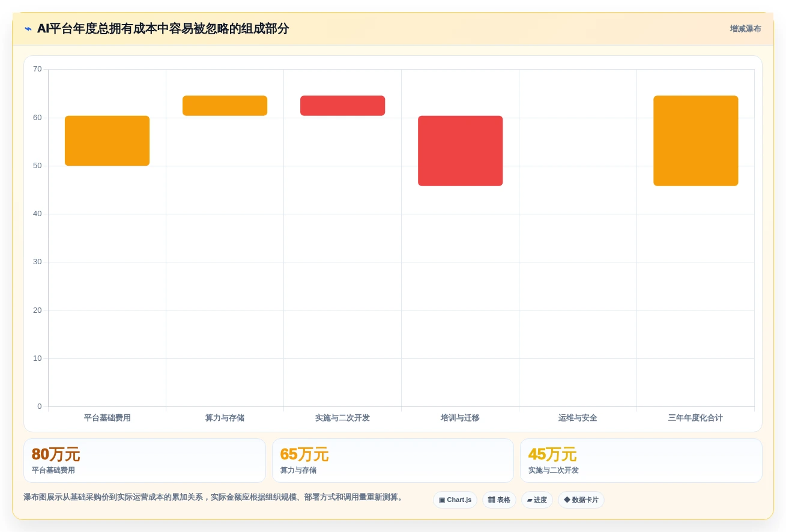Click the 三年年度化合计 x-axis label
This screenshot has width=786, height=532.
point(695,418)
